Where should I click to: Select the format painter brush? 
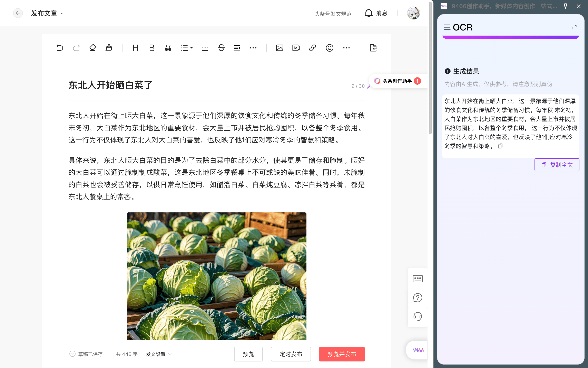click(109, 48)
